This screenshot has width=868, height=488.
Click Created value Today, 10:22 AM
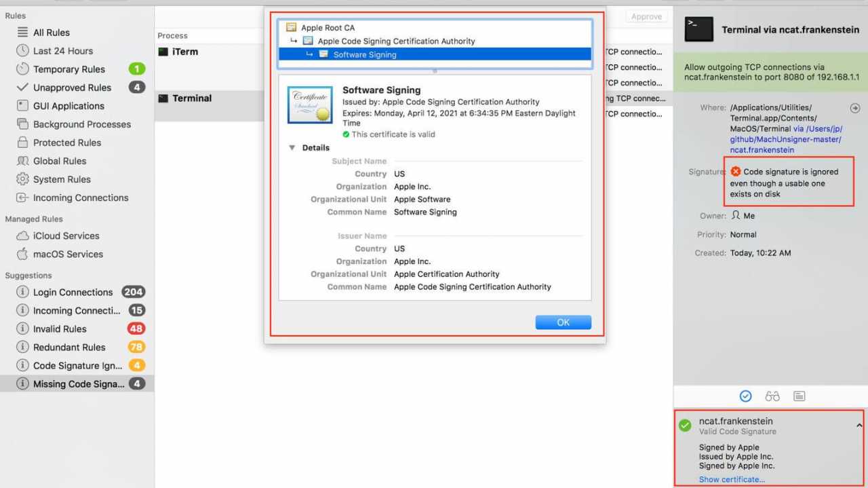click(x=760, y=252)
